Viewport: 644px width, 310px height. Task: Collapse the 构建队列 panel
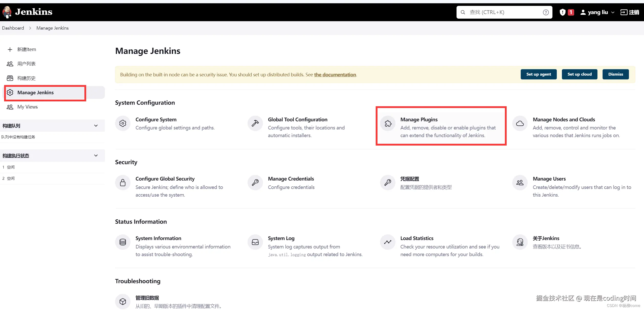96,126
